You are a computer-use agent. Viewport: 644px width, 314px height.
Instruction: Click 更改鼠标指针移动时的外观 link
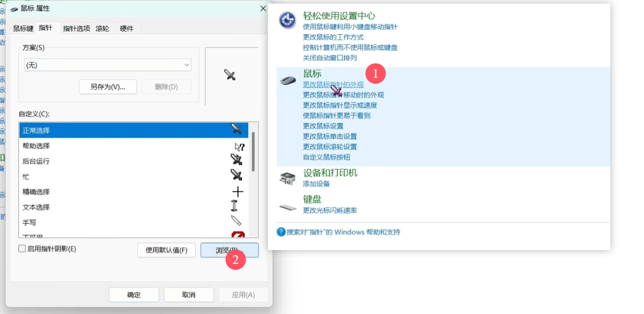343,95
